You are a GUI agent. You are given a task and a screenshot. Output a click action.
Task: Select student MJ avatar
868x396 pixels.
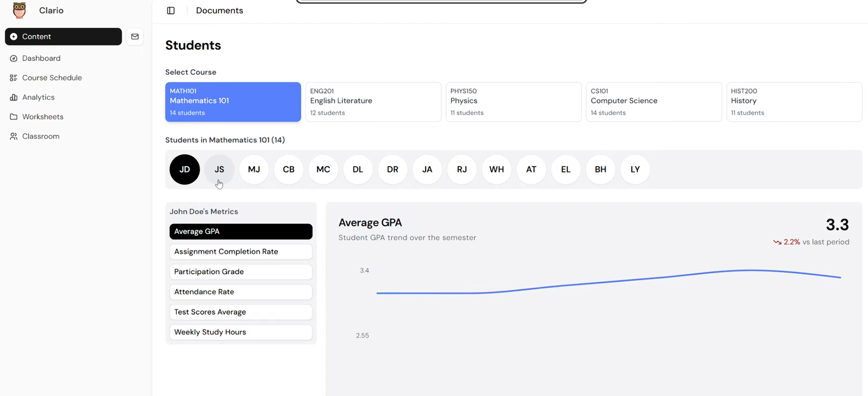(254, 169)
